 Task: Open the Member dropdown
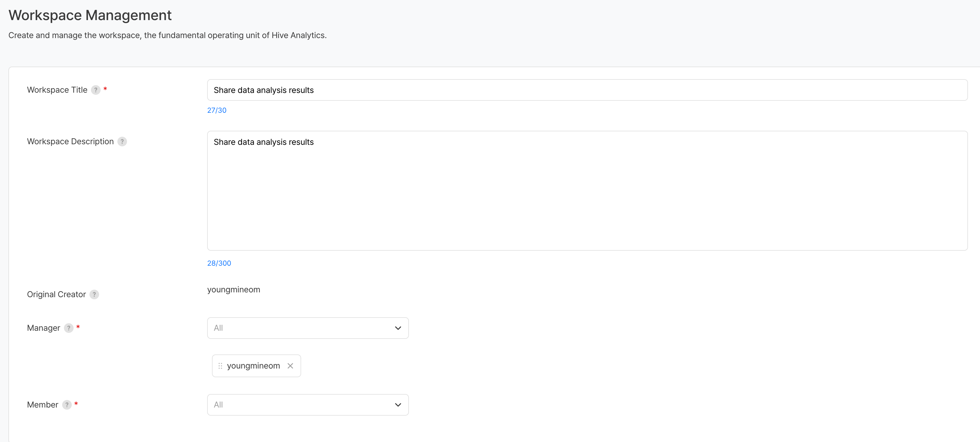pyautogui.click(x=301, y=405)
